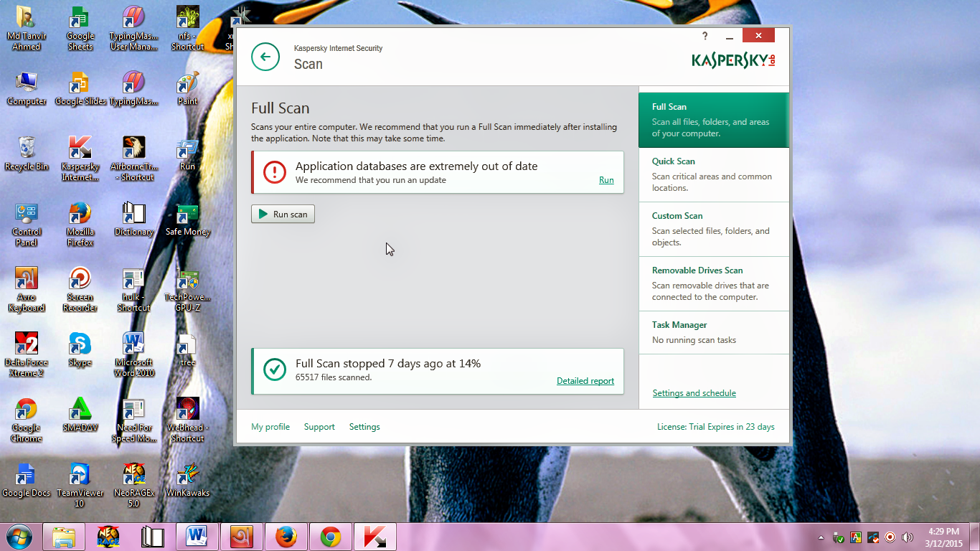Open Google Sheets desktop shortcut
Screen dimensions: 980x551
[80, 29]
